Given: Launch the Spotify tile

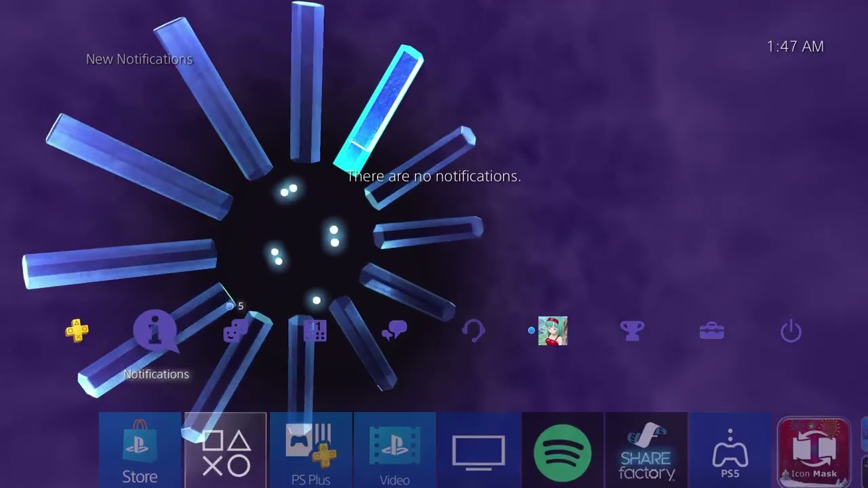Looking at the screenshot, I should [x=562, y=450].
